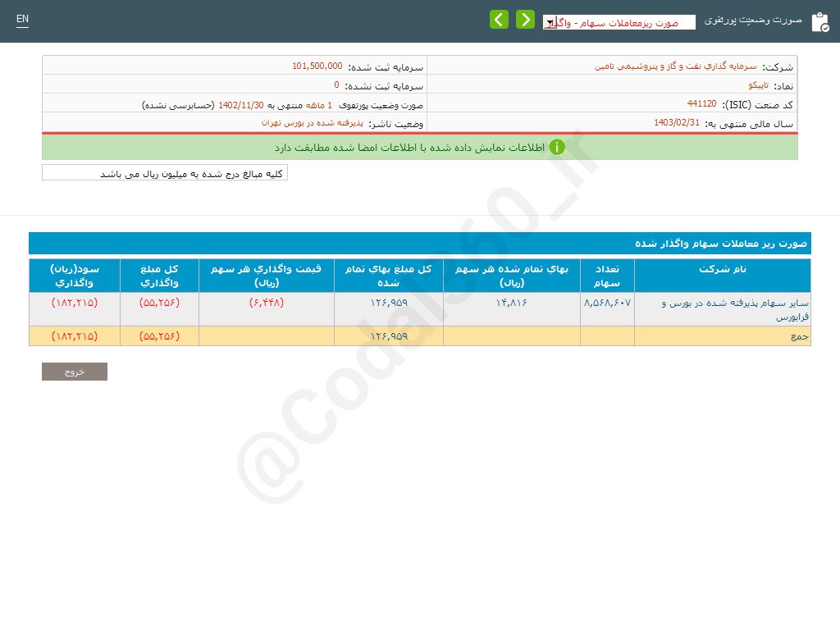
Task: Click the green info icon in notice bar
Action: (x=557, y=148)
